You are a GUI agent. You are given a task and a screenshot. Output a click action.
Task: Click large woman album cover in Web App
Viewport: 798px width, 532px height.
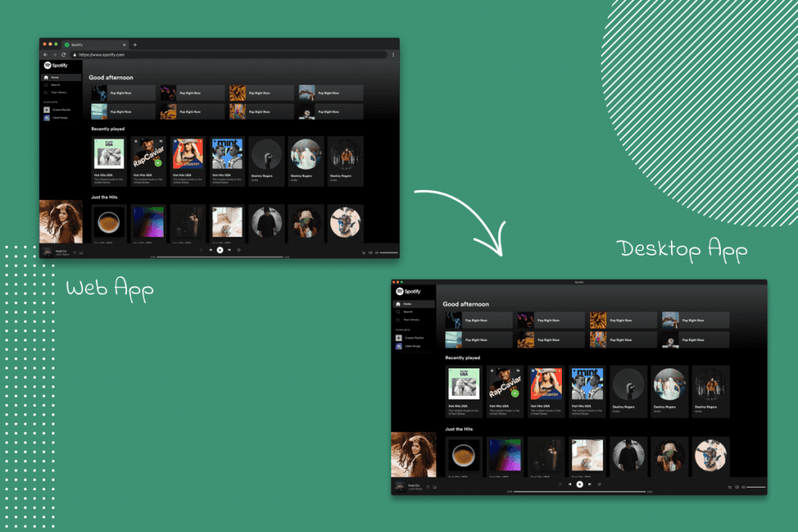coord(61,221)
